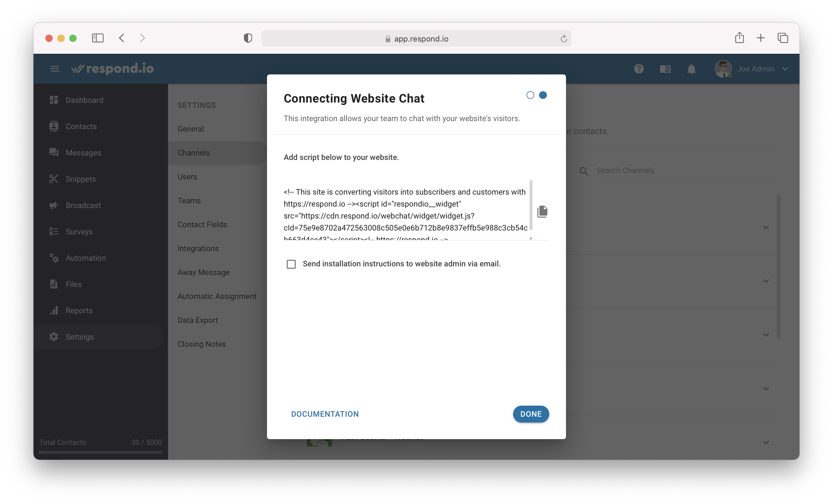The width and height of the screenshot is (833, 504).
Task: Click the Automation icon in sidebar
Action: click(54, 258)
